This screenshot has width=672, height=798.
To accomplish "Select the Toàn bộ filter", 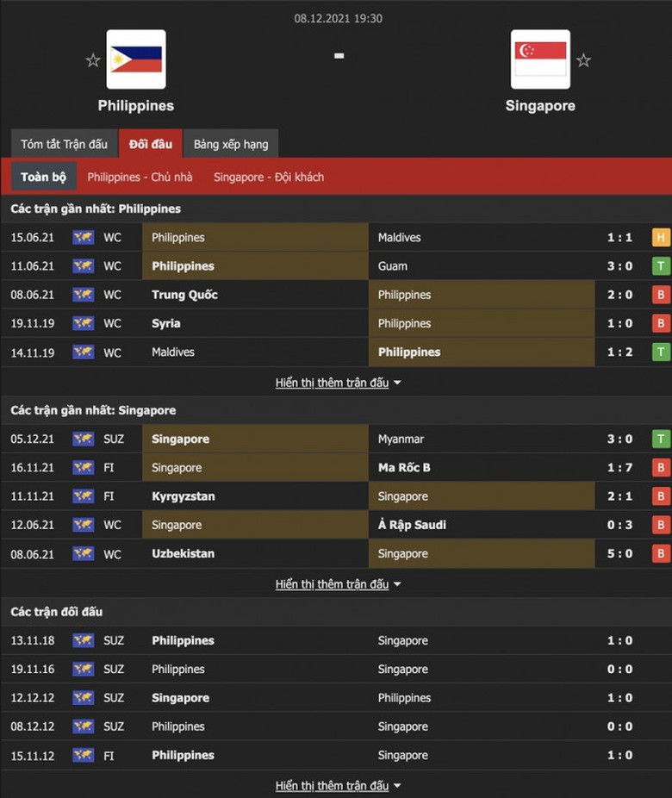I will pyautogui.click(x=43, y=177).
